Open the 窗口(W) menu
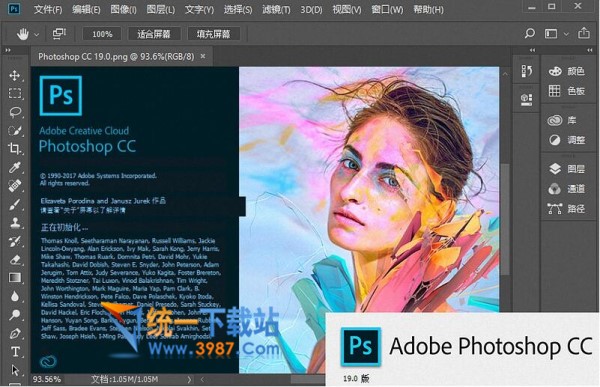The width and height of the screenshot is (600, 387). click(x=387, y=9)
